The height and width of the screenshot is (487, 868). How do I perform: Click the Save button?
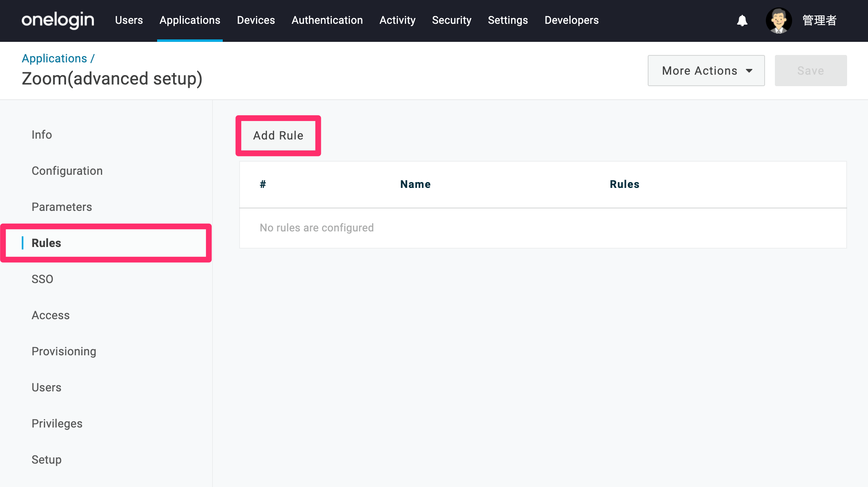(811, 71)
